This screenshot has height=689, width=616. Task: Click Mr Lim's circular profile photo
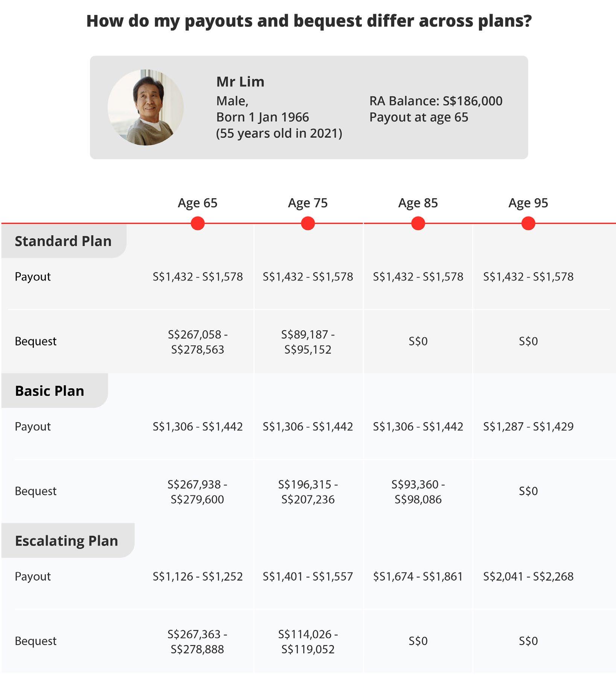(146, 107)
